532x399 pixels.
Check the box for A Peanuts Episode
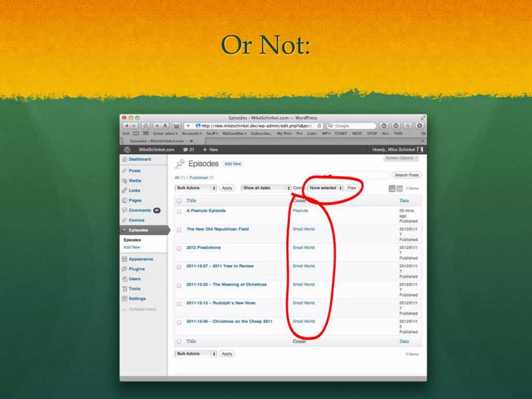click(x=179, y=211)
